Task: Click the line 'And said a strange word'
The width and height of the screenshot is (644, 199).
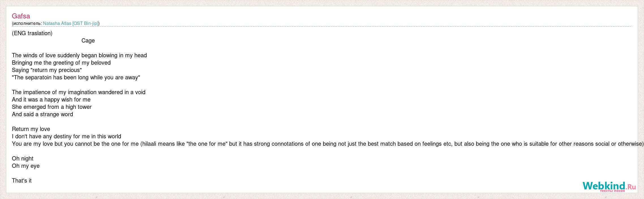Action: (x=42, y=115)
